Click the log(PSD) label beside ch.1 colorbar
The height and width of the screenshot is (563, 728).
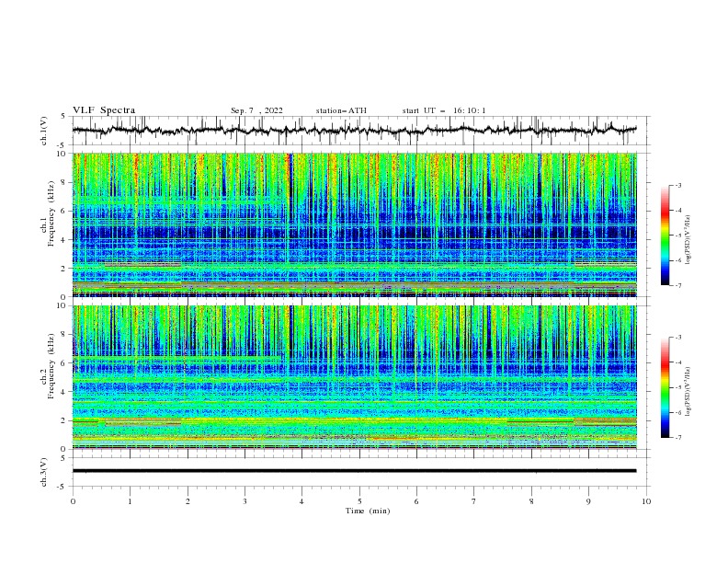688,240
